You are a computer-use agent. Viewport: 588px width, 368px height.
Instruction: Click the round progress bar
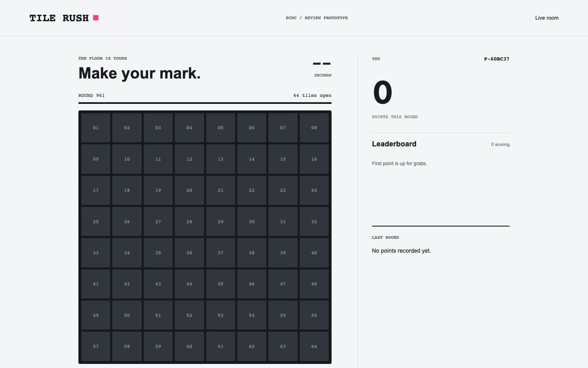pyautogui.click(x=205, y=103)
